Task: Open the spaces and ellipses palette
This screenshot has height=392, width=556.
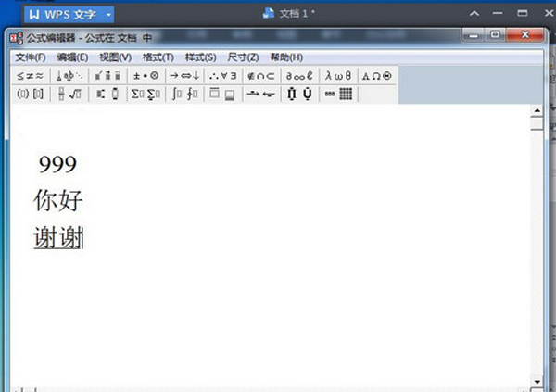Action: click(x=69, y=76)
